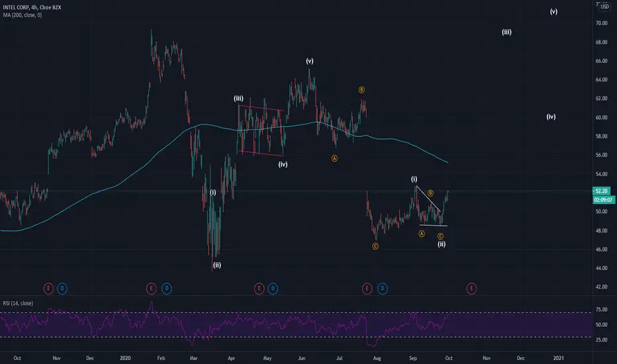Viewport: 617px width, 364px height.
Task: Click orange circled A label in September
Action: coord(422,234)
